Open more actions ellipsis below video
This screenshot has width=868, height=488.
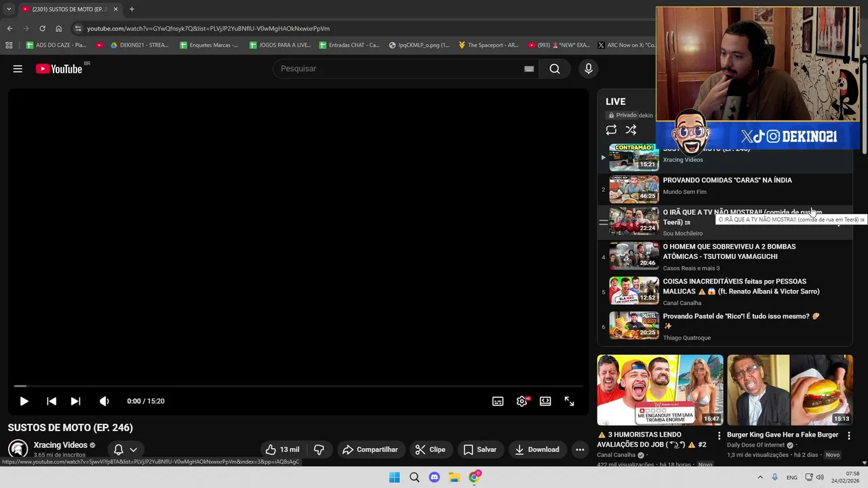pos(580,449)
